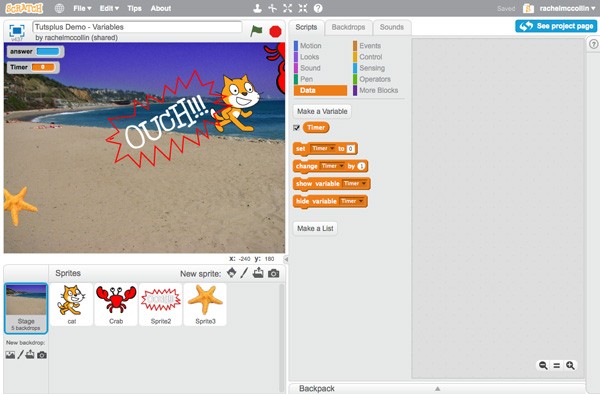Switch to the Sounds tab
The image size is (600, 394).
coord(391,27)
